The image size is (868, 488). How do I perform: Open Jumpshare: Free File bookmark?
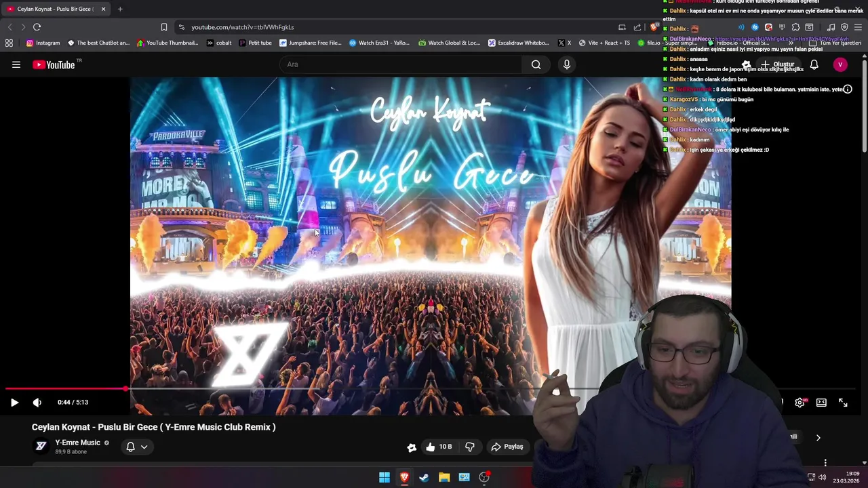[311, 43]
